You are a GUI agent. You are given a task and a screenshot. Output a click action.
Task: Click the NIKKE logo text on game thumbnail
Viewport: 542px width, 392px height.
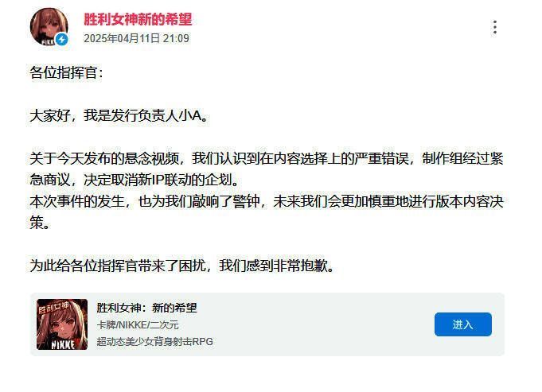(x=63, y=344)
